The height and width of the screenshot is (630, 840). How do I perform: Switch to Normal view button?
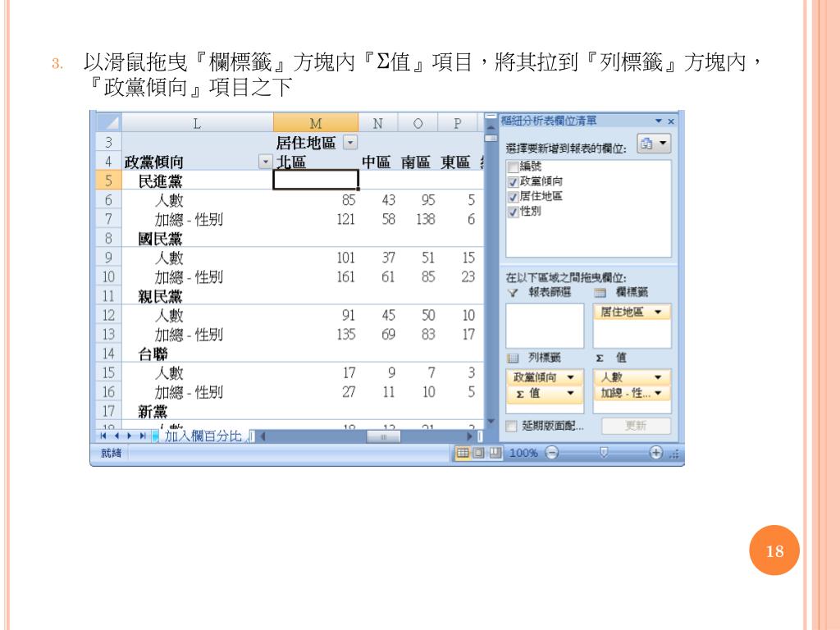pyautogui.click(x=463, y=453)
